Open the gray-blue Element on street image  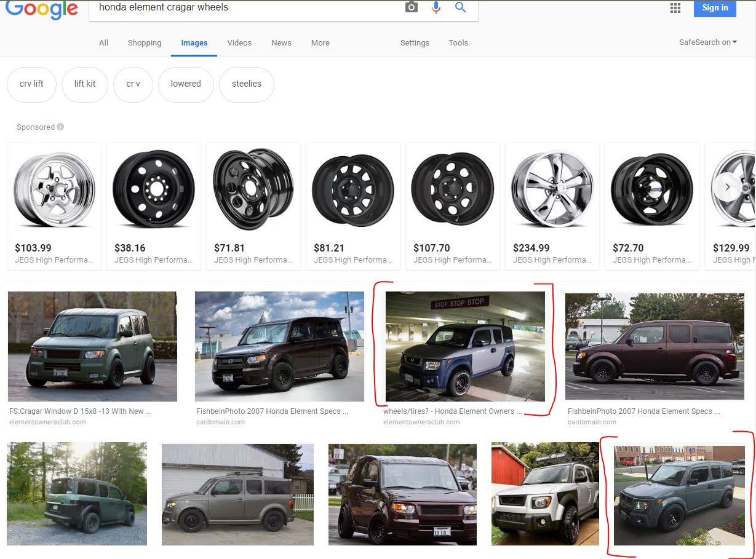tap(679, 496)
